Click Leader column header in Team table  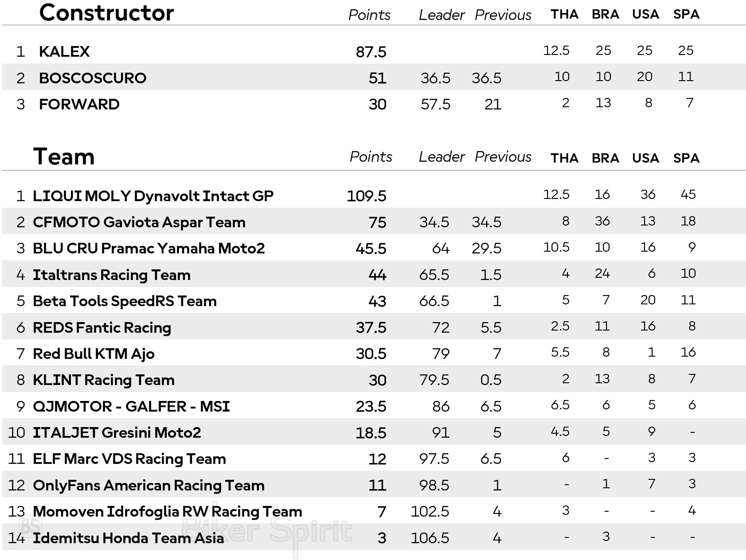point(441,157)
